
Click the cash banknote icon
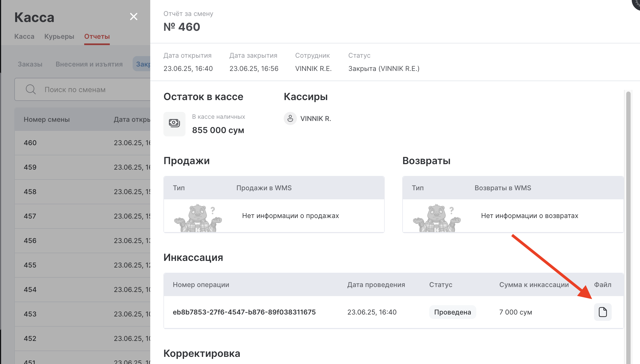coord(174,123)
